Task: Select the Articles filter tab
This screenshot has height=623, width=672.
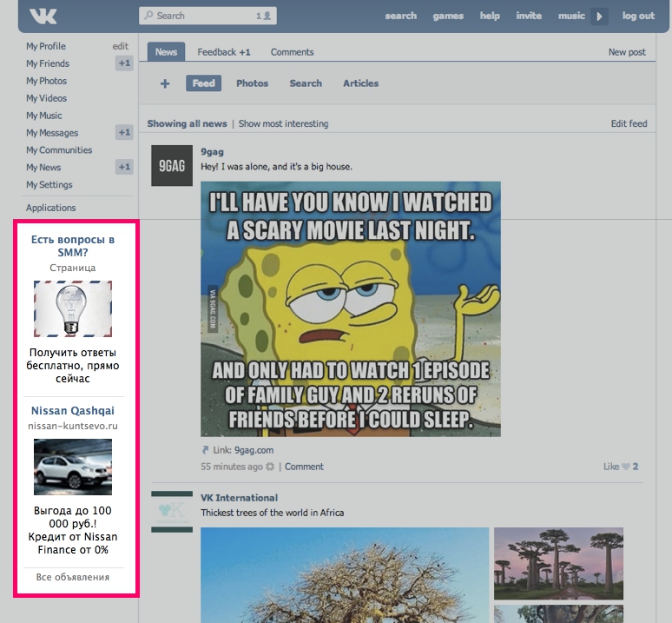Action: (x=361, y=83)
